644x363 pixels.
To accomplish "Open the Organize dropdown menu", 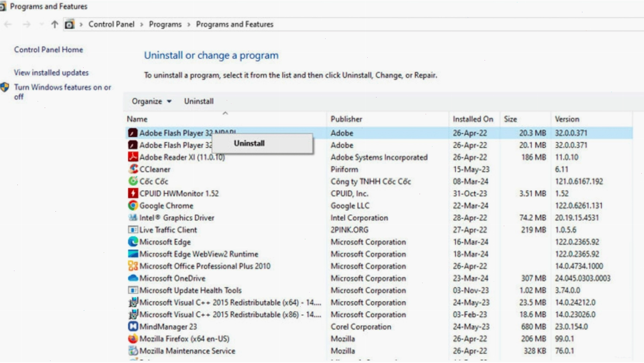I will [151, 101].
